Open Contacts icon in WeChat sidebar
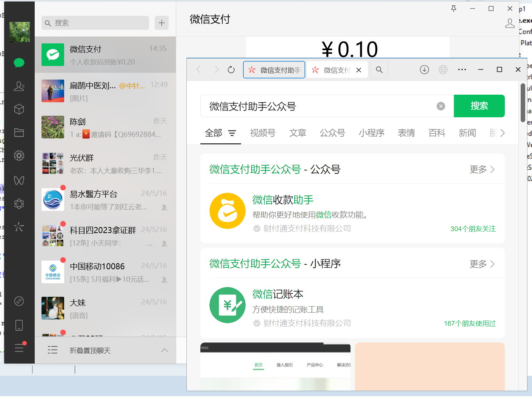 tap(19, 86)
